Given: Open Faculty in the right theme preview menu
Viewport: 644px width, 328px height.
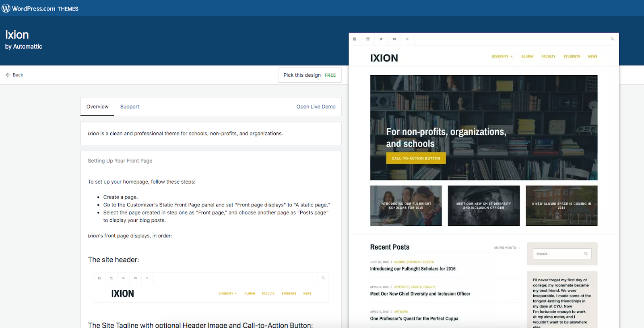Looking at the screenshot, I should [548, 57].
